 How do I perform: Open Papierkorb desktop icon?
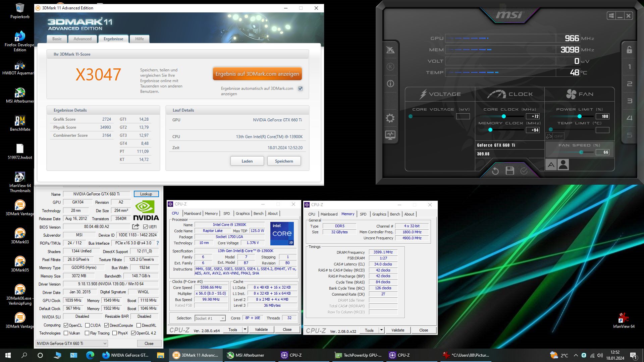coord(20,11)
